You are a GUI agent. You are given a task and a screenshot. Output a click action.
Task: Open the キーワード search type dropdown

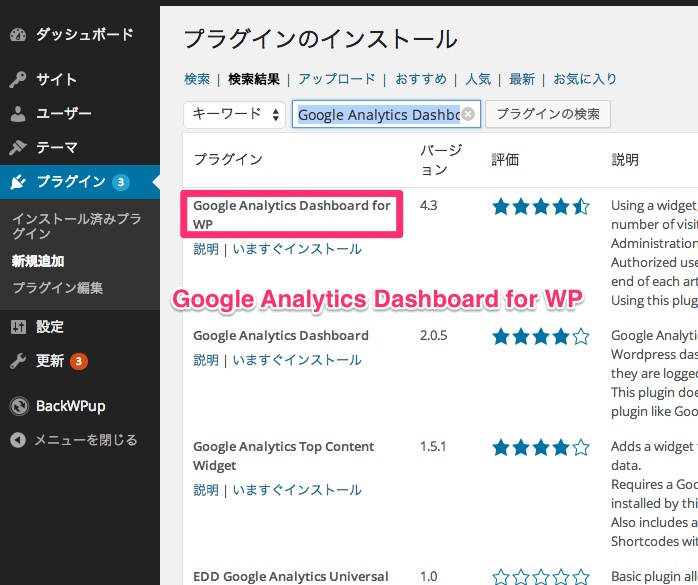pyautogui.click(x=234, y=114)
